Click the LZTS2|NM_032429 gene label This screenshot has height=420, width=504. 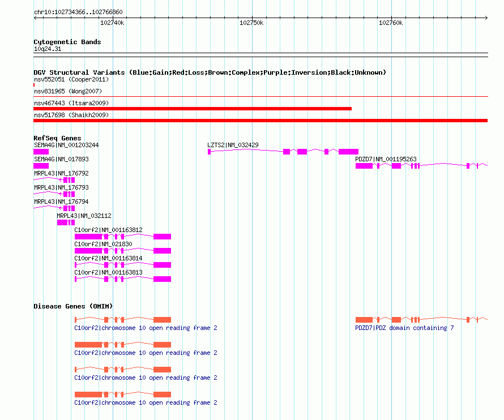pyautogui.click(x=233, y=145)
